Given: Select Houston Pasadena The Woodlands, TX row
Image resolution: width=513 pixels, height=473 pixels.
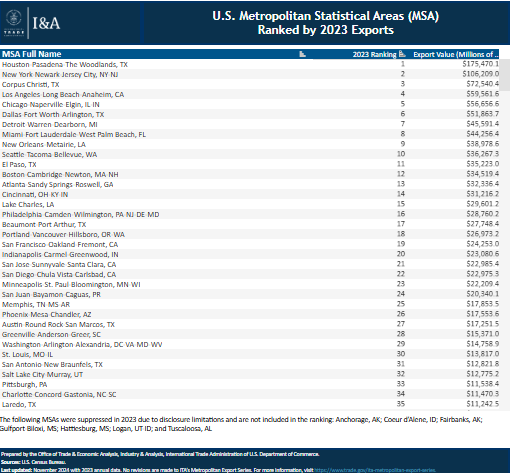Looking at the screenshot, I should [250, 64].
